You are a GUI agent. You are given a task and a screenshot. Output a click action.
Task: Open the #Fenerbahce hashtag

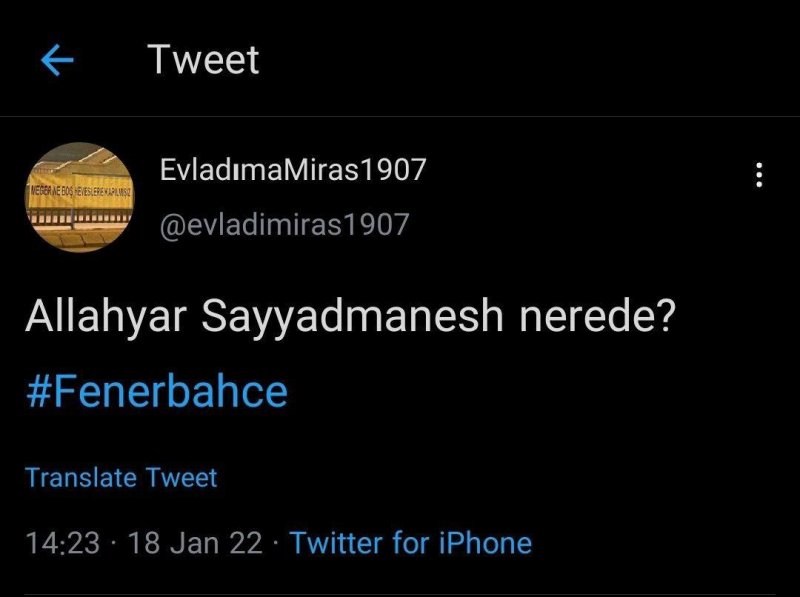point(156,391)
